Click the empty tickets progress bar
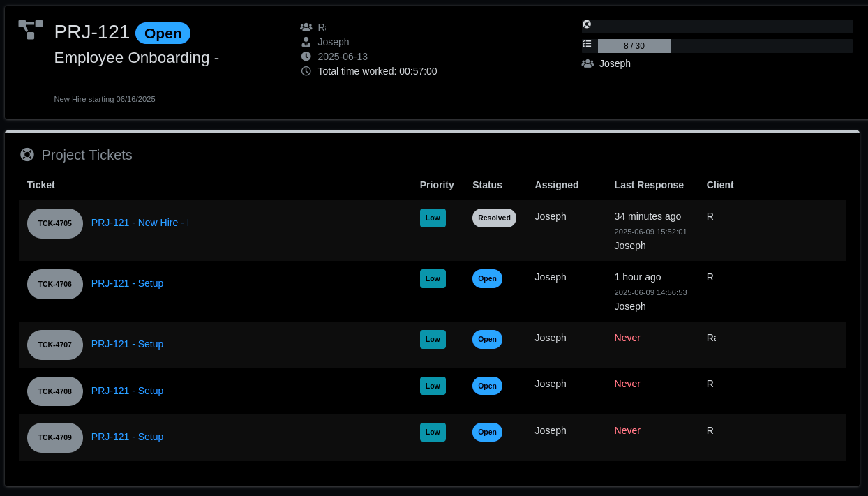This screenshot has width=868, height=496. (x=717, y=27)
